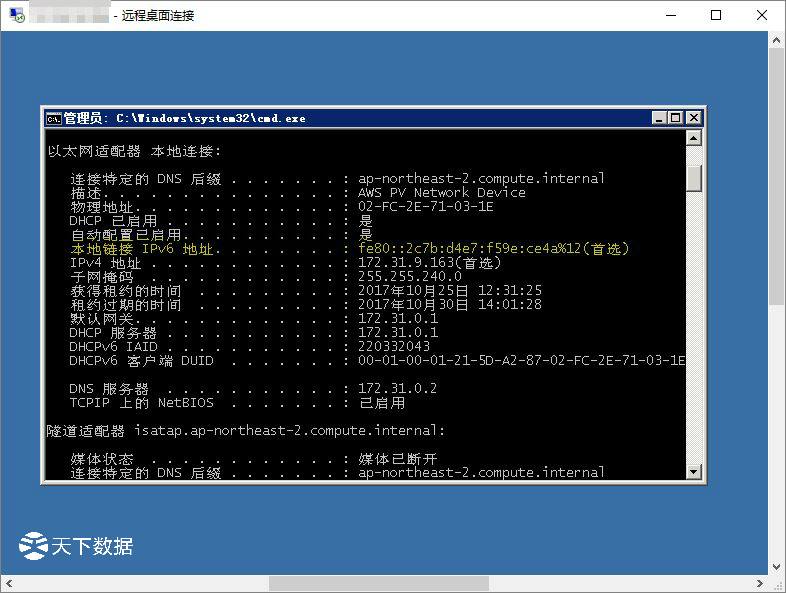
Task: Click the cmd console vertical scrollbar thumb
Action: [694, 177]
